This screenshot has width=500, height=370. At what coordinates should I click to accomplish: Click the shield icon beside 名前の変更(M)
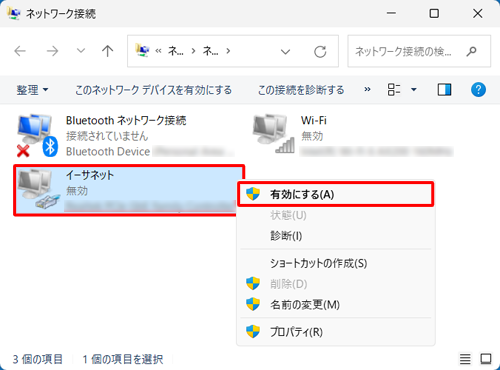coord(253,304)
